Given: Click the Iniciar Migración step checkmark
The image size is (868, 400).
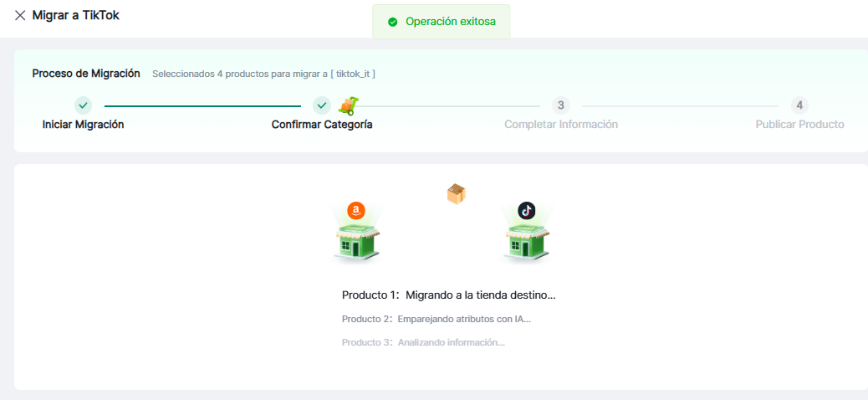Looking at the screenshot, I should coord(83,105).
